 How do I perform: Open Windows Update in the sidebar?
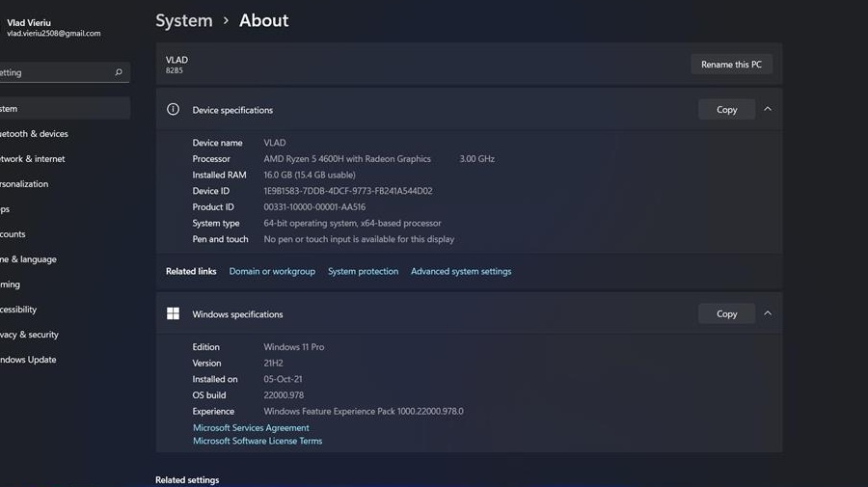[29, 360]
